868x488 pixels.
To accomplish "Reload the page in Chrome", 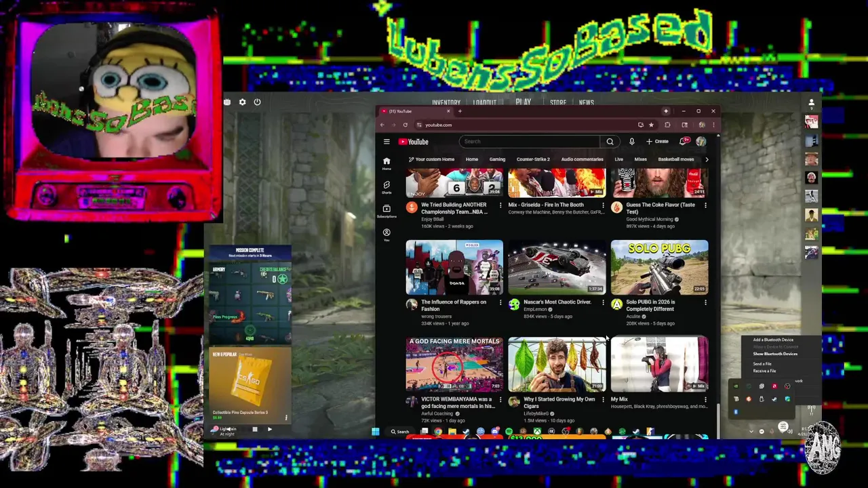I will 405,125.
